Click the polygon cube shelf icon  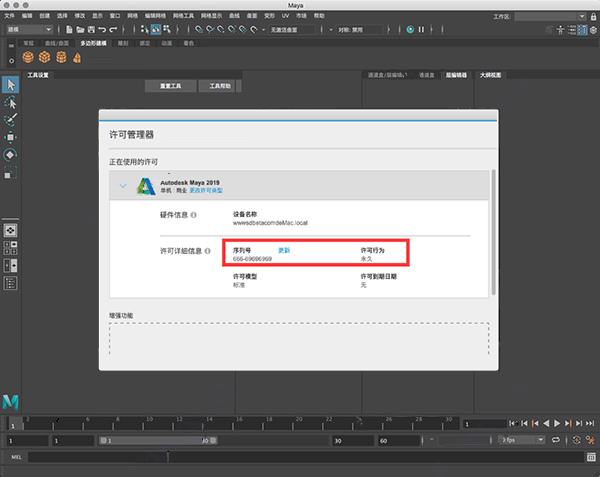[42, 58]
